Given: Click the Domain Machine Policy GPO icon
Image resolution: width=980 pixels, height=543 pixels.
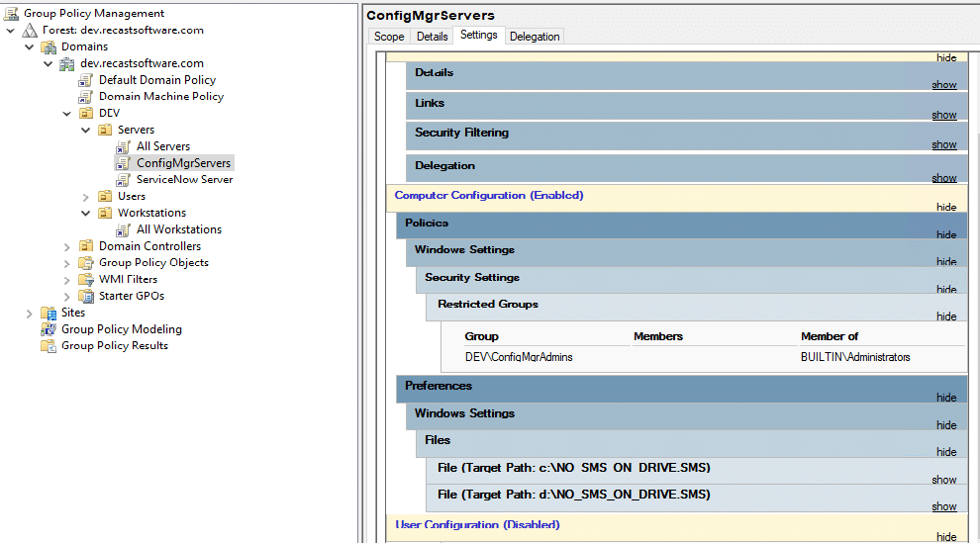Looking at the screenshot, I should coord(85,97).
